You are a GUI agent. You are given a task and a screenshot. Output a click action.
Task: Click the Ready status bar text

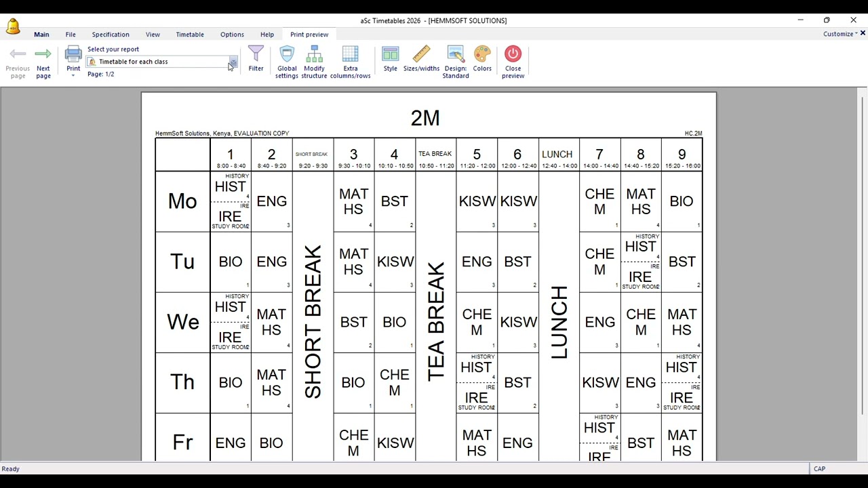click(x=11, y=469)
